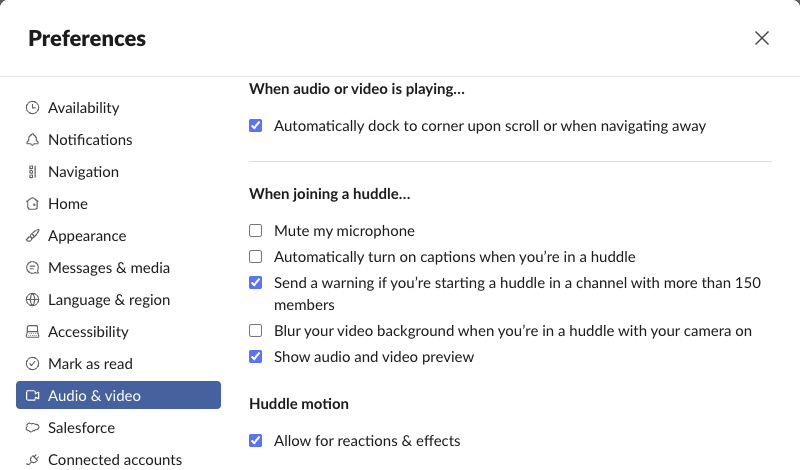Click the paintbrush icon beside Appearance
The height and width of the screenshot is (470, 800).
[32, 236]
